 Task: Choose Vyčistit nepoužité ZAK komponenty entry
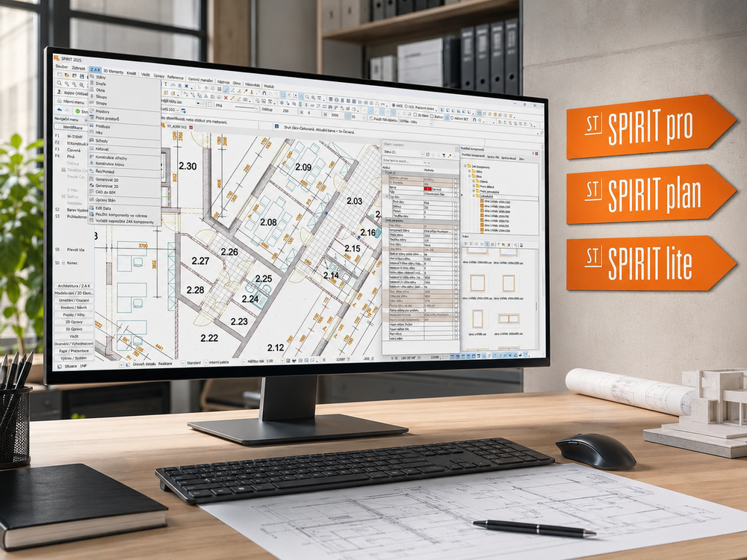tap(125, 222)
